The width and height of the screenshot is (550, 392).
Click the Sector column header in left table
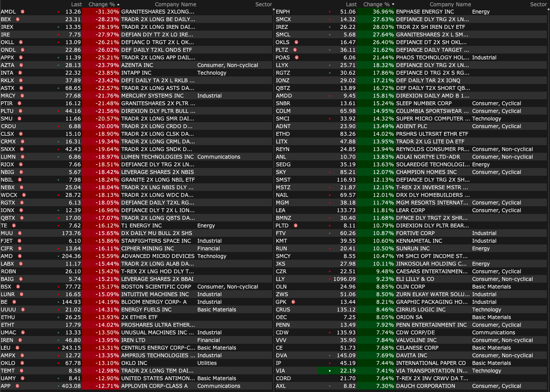(x=263, y=5)
